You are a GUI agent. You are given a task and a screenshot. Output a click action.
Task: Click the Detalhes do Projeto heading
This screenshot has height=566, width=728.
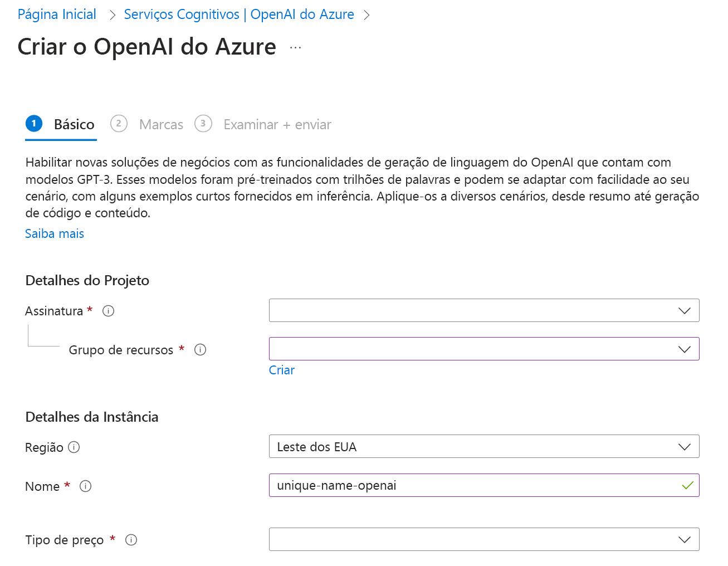pos(87,280)
